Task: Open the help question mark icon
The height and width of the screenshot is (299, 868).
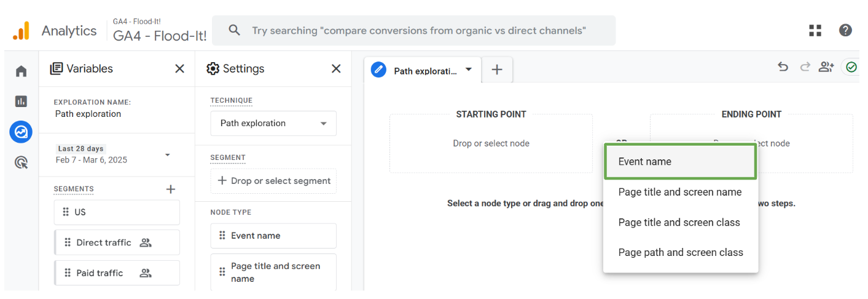Action: point(845,31)
